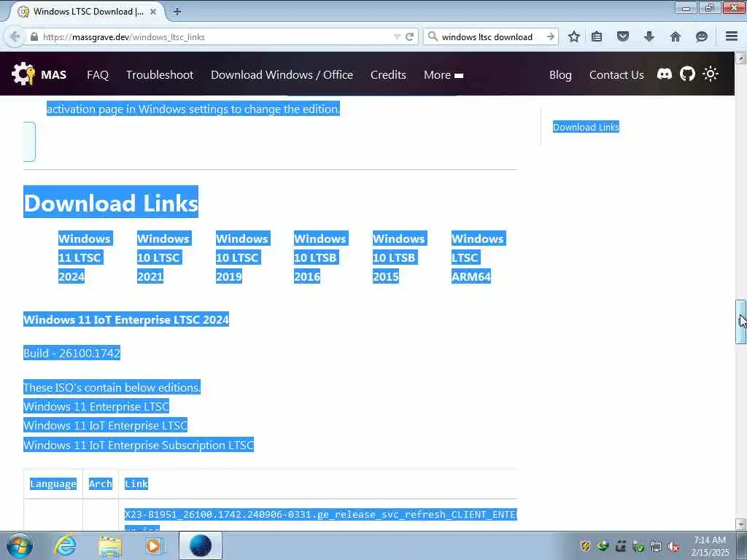The width and height of the screenshot is (747, 560).
Task: Click 'Windows 11 Enterprise LTSC' line
Action: (x=96, y=406)
